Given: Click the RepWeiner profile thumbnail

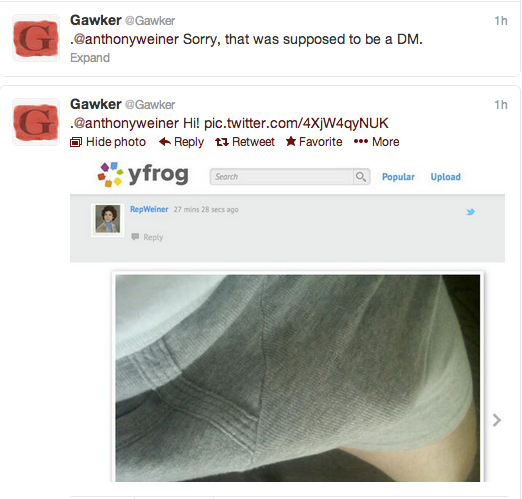Looking at the screenshot, I should click(x=108, y=220).
